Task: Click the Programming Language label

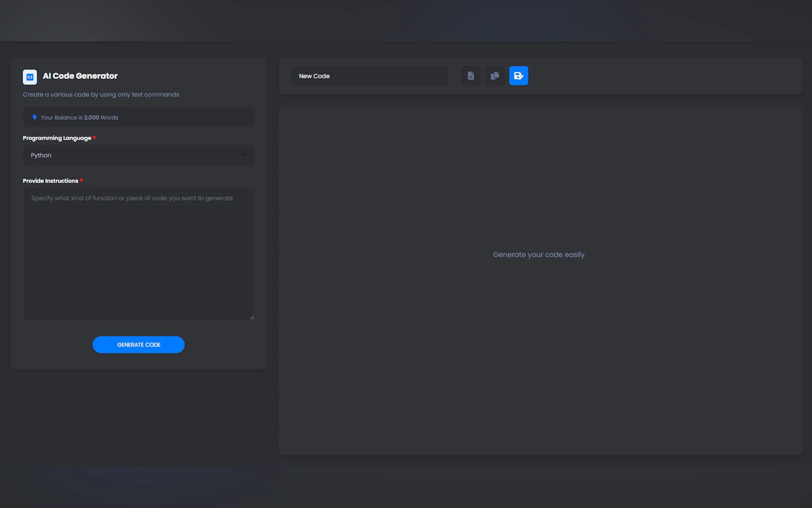Action: (57, 138)
